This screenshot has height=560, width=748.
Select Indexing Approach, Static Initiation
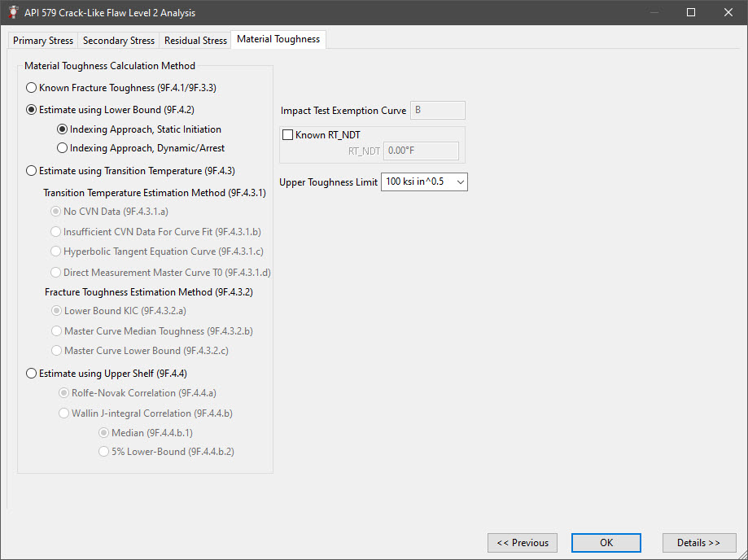click(139, 129)
